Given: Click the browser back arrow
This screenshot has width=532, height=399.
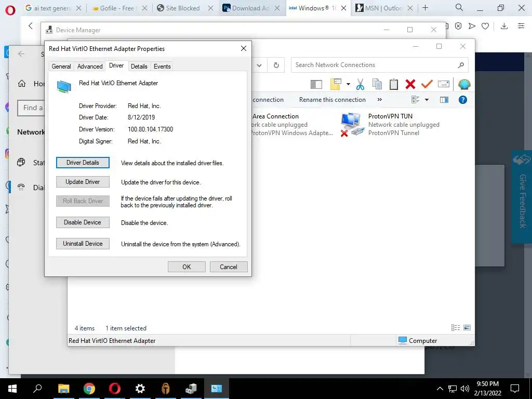Looking at the screenshot, I should (x=31, y=26).
